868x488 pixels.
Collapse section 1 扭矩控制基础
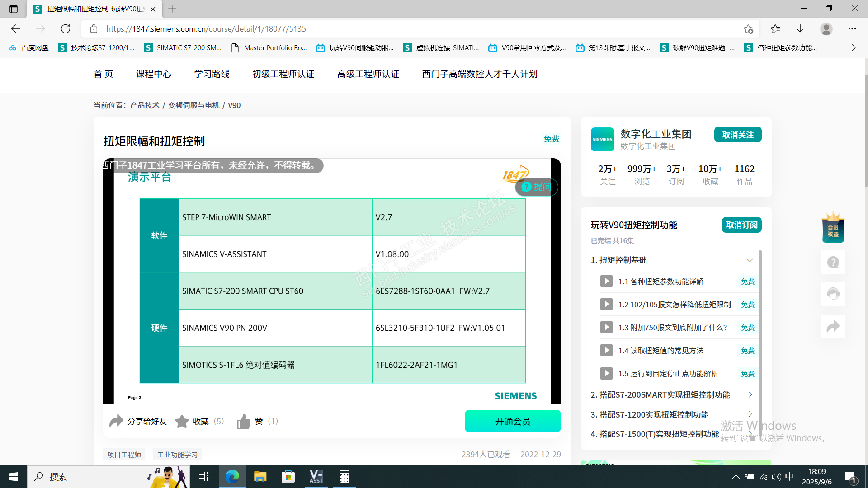tap(750, 260)
